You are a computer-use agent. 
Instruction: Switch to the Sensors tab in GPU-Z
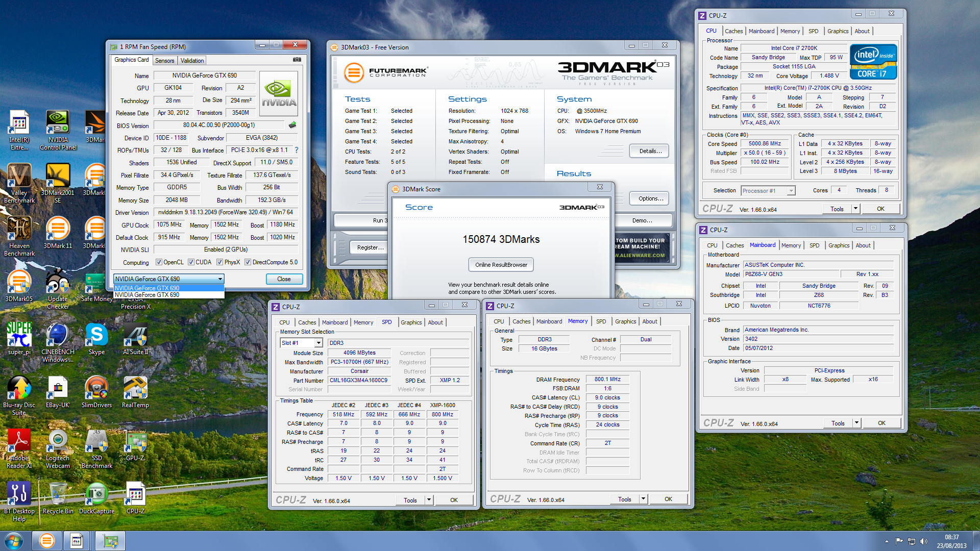(x=164, y=61)
